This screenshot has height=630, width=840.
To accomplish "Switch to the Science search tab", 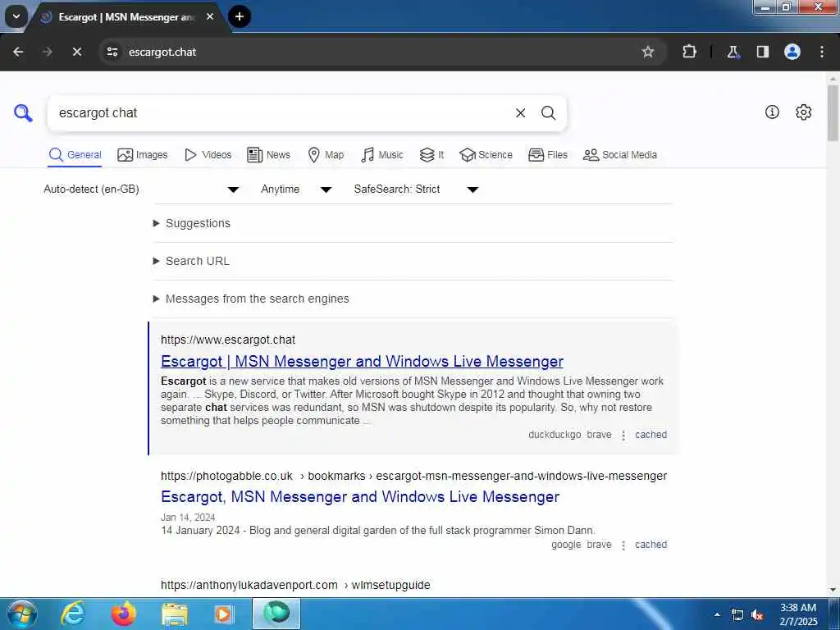I will click(486, 155).
